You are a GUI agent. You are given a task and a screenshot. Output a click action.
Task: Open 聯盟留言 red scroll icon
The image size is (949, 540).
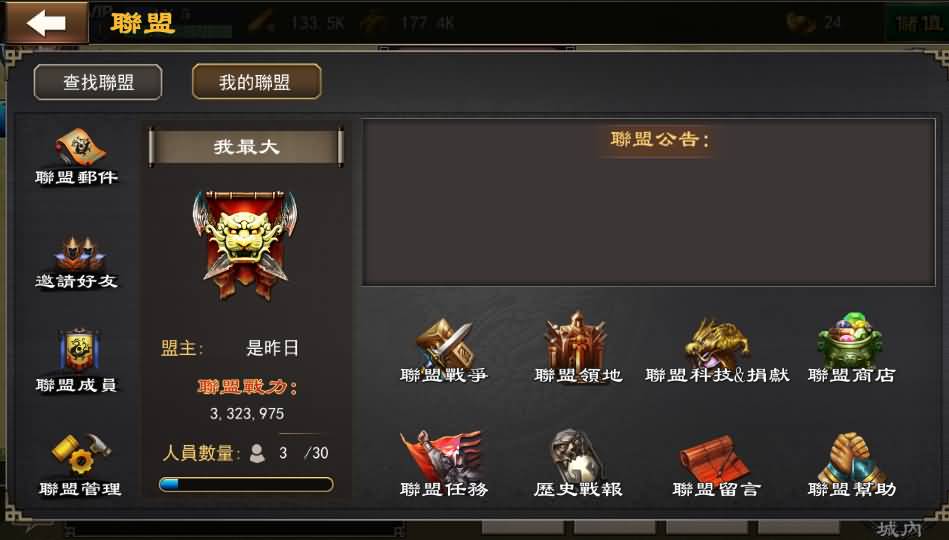tap(715, 459)
